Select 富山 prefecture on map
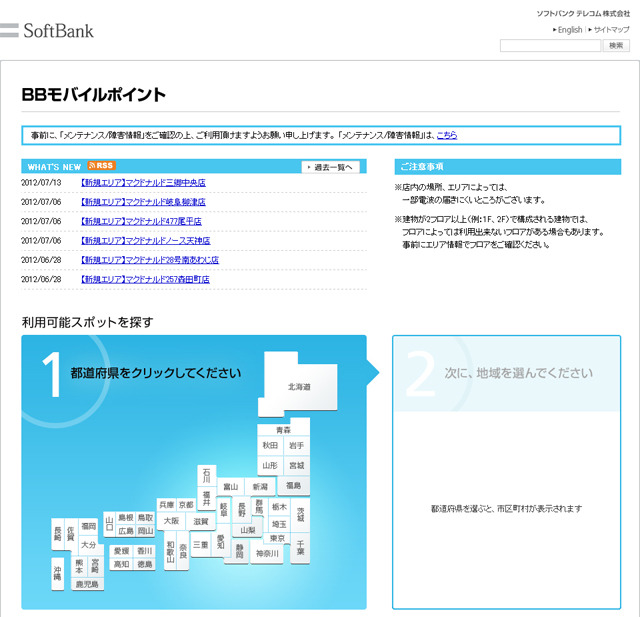The height and width of the screenshot is (617, 640). coord(231,486)
